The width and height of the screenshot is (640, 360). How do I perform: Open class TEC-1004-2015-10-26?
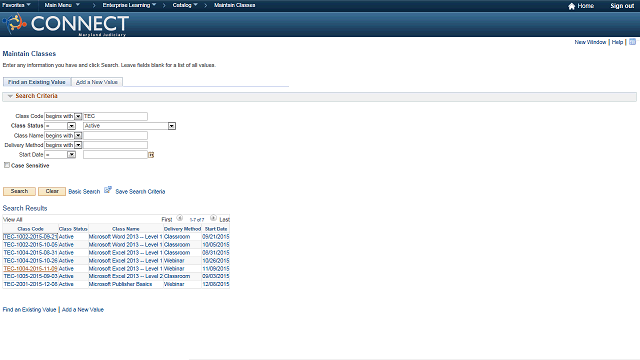point(31,261)
